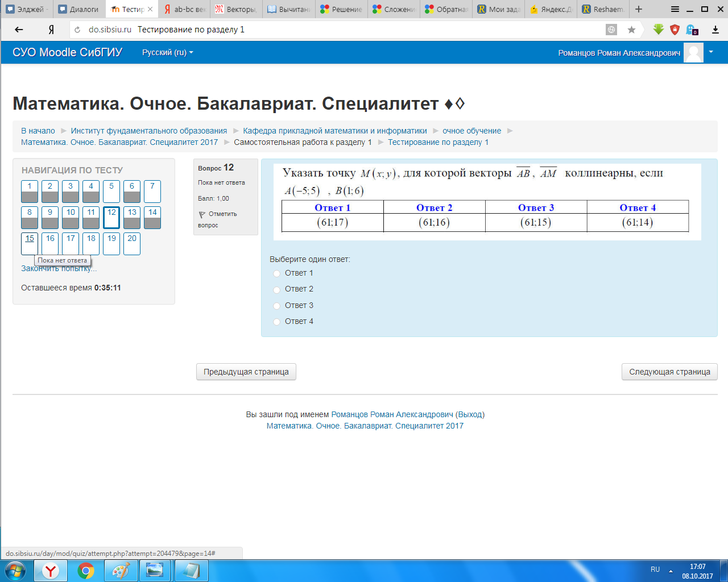Open downloads via the download arrow icon
The image size is (728, 582).
click(x=715, y=30)
